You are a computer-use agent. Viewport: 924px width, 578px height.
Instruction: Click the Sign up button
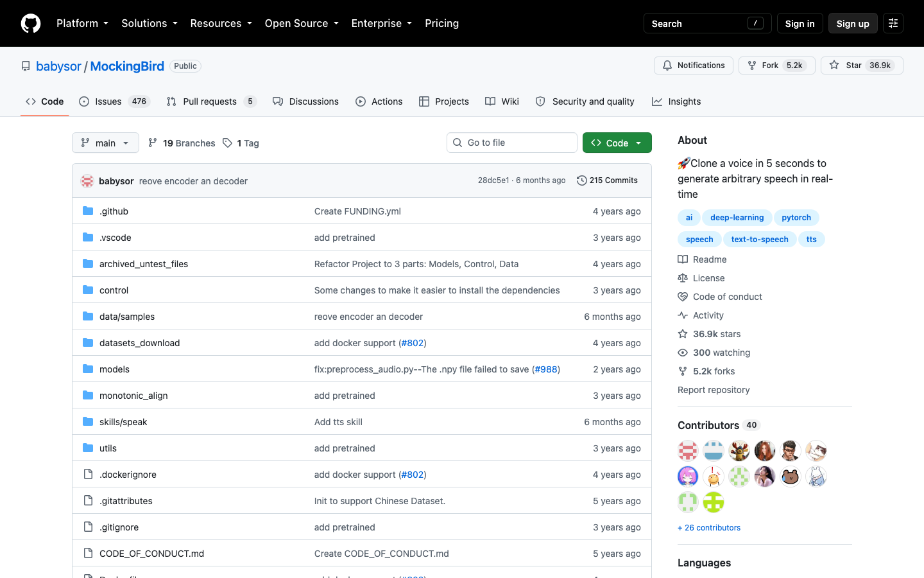coord(853,23)
